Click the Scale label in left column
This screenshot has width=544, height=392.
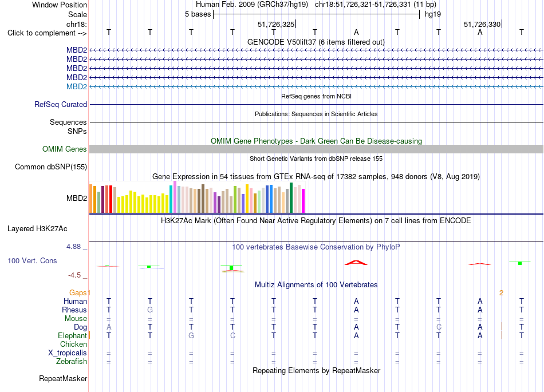tap(77, 14)
